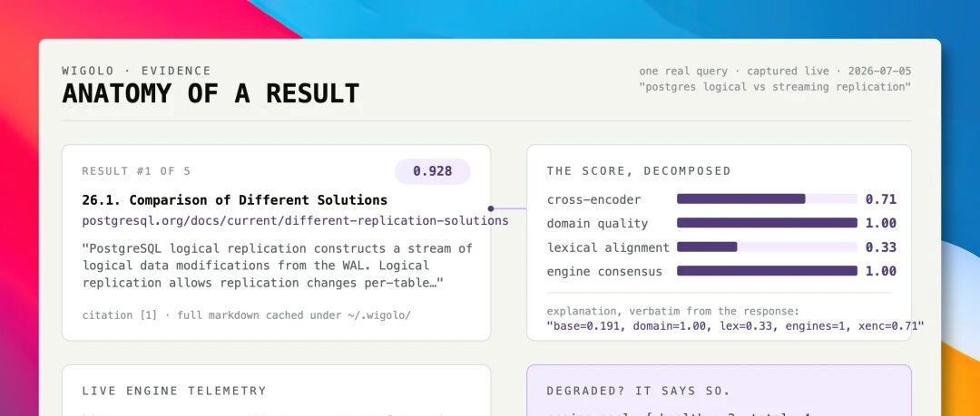Select the engine consensus score bar

point(767,271)
